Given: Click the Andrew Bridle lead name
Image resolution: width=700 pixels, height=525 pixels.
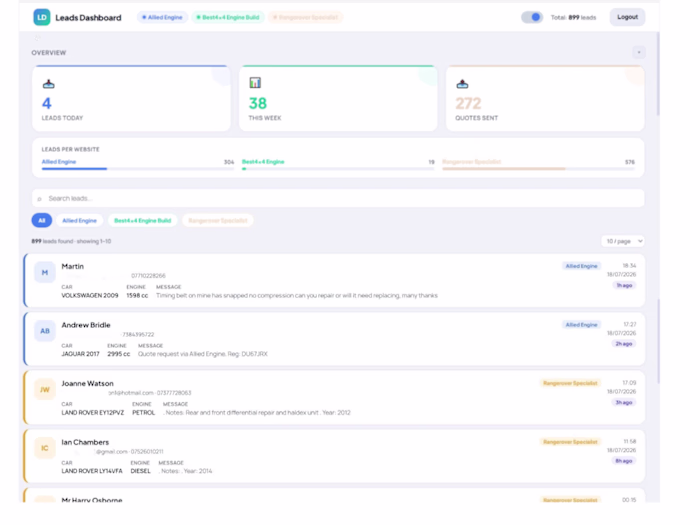Looking at the screenshot, I should coord(86,325).
